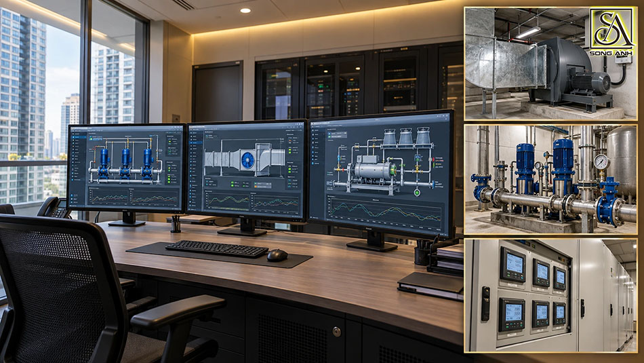Image resolution: width=644 pixels, height=363 pixels.
Task: Click the right trend chart on left monitor
Action: 155,198
